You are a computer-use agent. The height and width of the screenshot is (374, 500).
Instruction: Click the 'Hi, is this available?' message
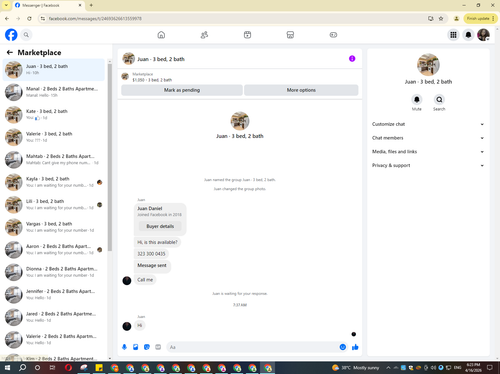[157, 242]
